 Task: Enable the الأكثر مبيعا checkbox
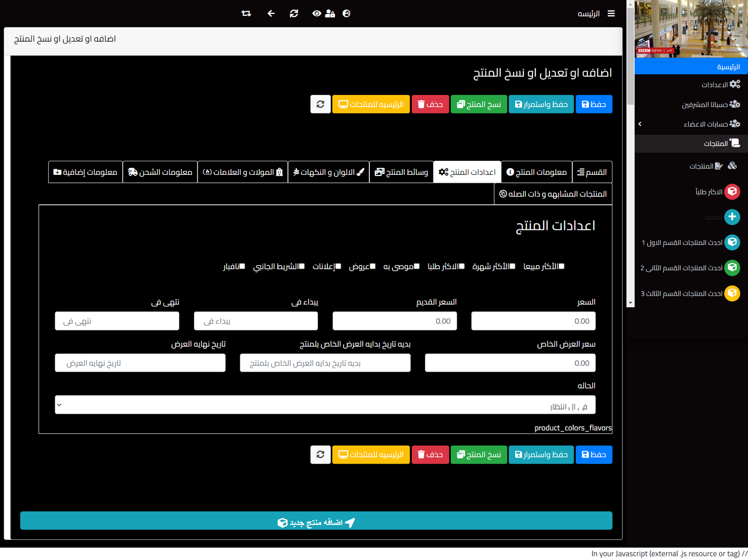click(x=561, y=266)
